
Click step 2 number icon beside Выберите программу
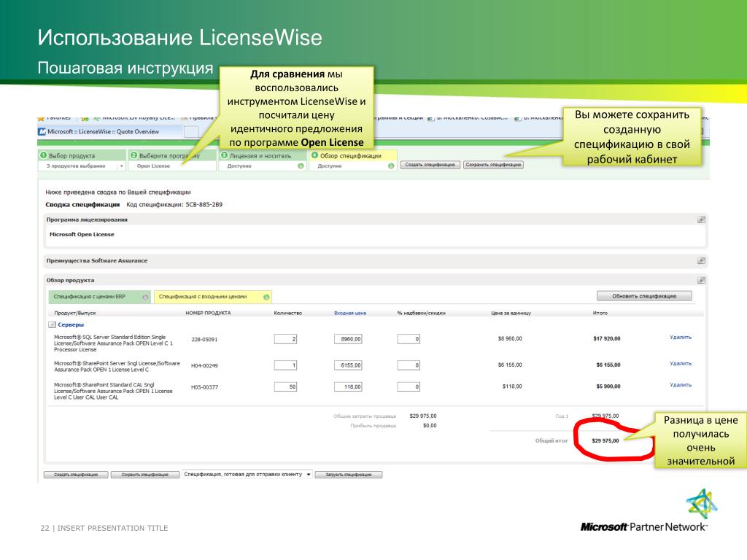pyautogui.click(x=134, y=155)
